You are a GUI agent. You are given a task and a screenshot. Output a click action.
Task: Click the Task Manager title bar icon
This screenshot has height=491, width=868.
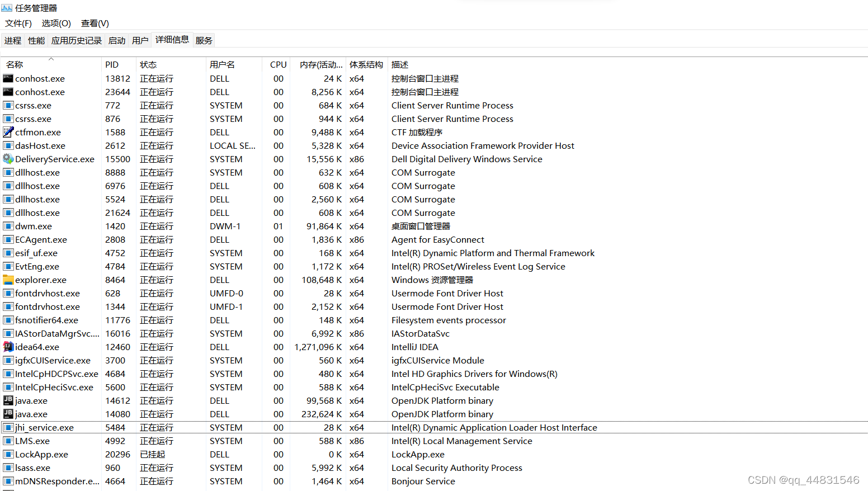click(x=7, y=8)
